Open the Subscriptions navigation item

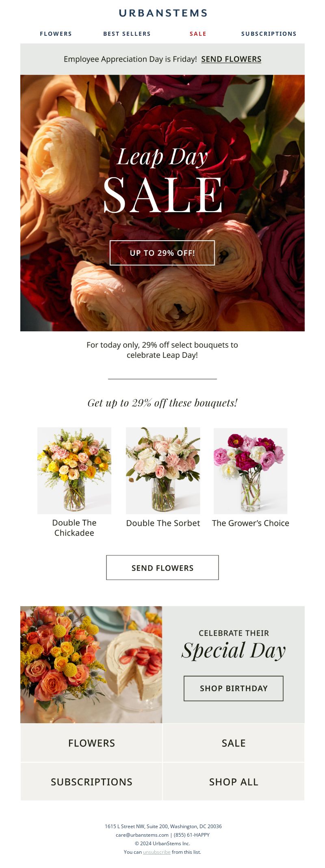point(269,34)
